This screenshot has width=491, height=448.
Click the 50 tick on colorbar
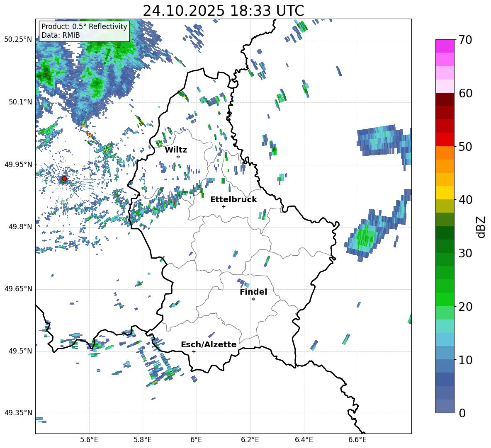pyautogui.click(x=465, y=146)
